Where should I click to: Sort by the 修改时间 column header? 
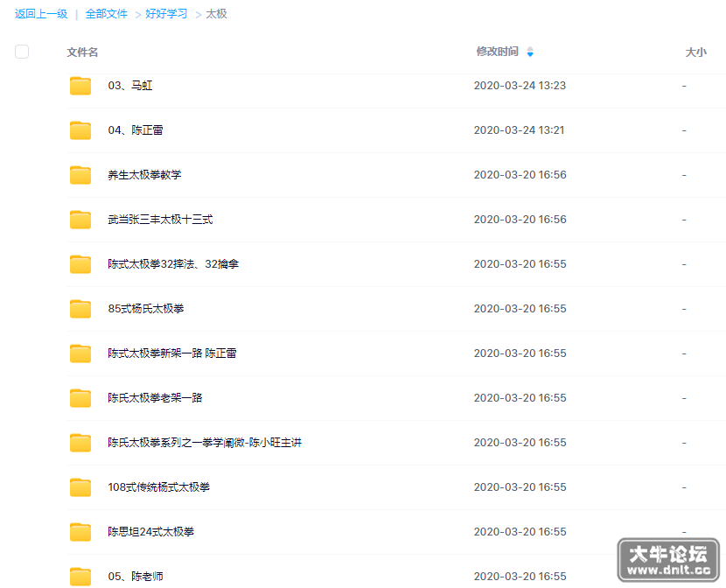click(498, 52)
